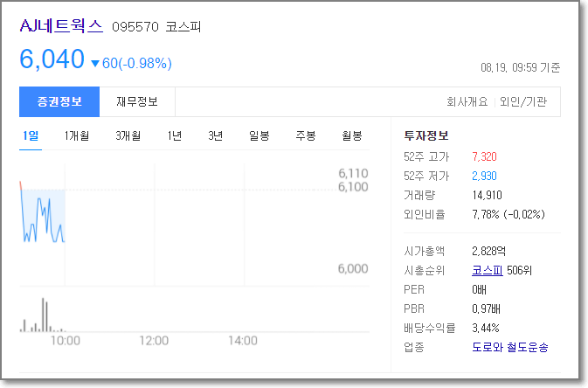Click the 거래량 value 14,910

pos(487,195)
